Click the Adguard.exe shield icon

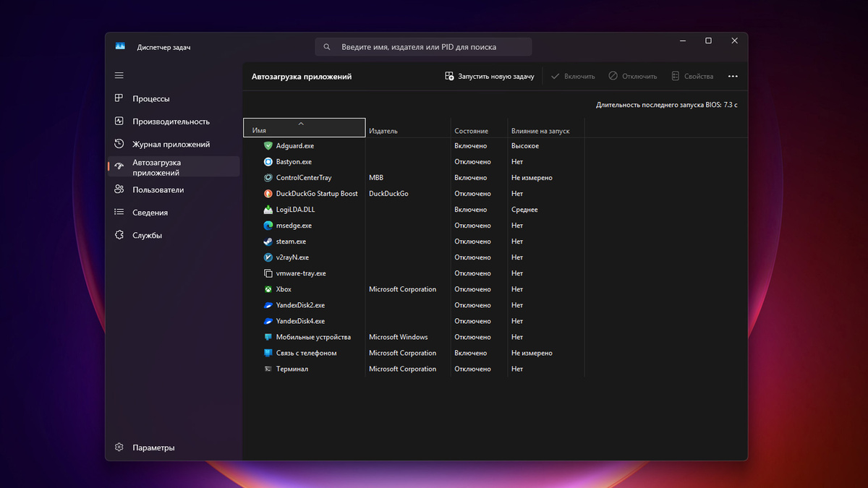tap(268, 145)
